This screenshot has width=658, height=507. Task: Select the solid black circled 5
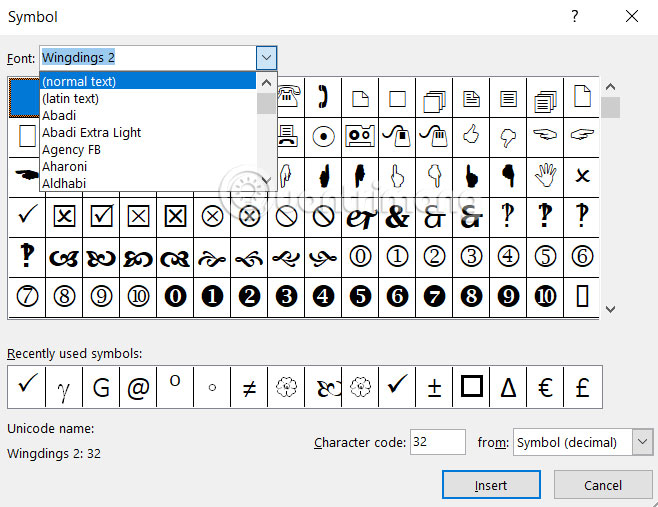tap(360, 296)
